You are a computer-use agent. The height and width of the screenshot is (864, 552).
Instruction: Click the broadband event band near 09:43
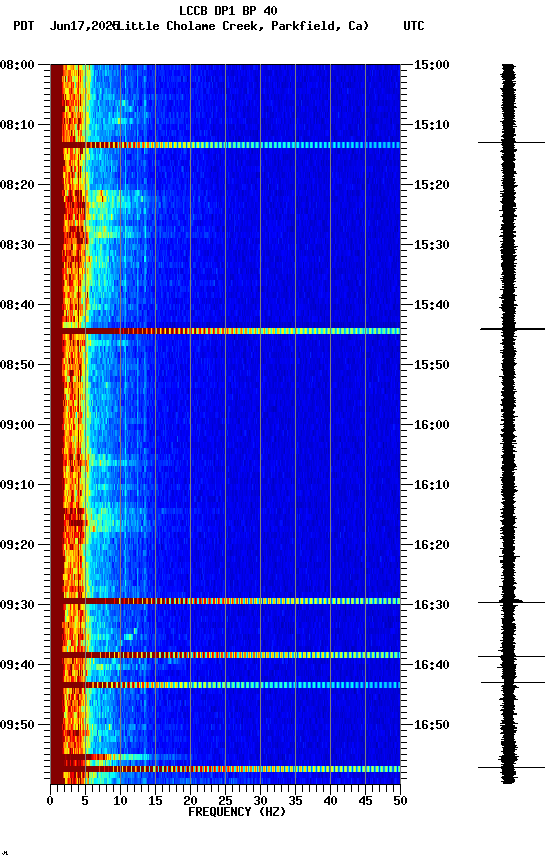click(x=225, y=685)
